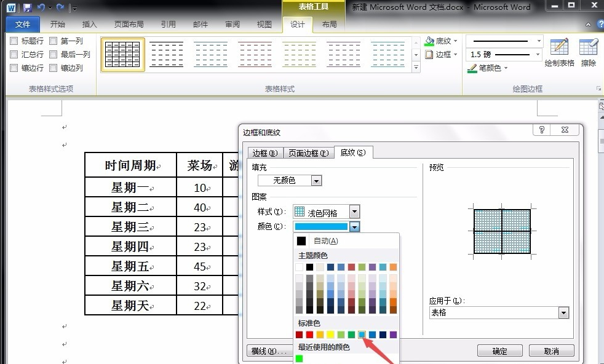Open the customize quick access toolbar arrow
604x364 pixels.
point(74,8)
